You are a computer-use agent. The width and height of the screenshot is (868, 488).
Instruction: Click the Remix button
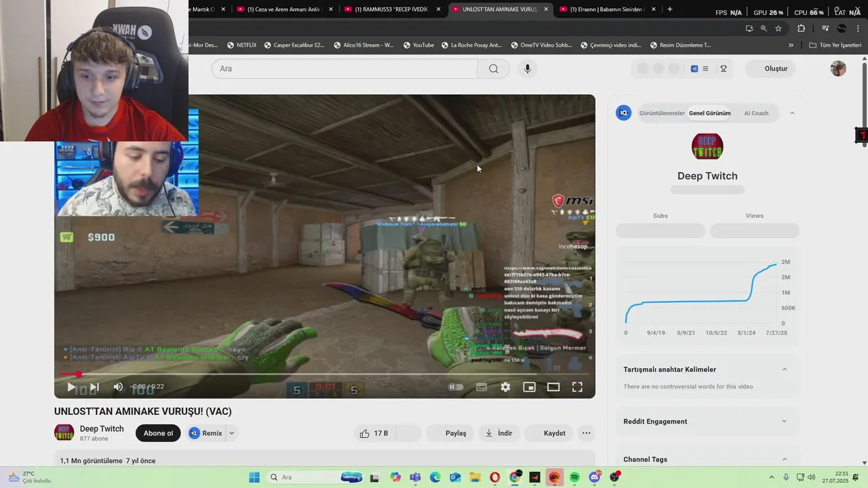[205, 433]
